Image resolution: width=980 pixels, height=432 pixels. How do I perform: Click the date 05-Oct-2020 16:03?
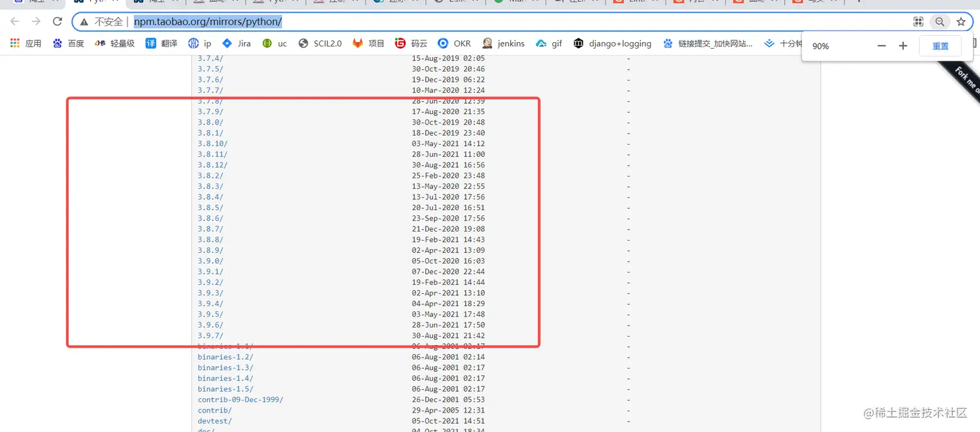pyautogui.click(x=449, y=261)
